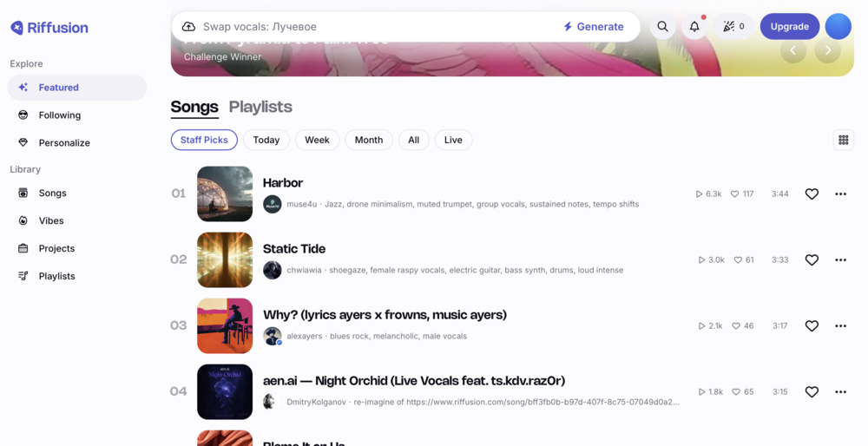Image resolution: width=868 pixels, height=446 pixels.
Task: Select the Week filter chip
Action: 317,140
